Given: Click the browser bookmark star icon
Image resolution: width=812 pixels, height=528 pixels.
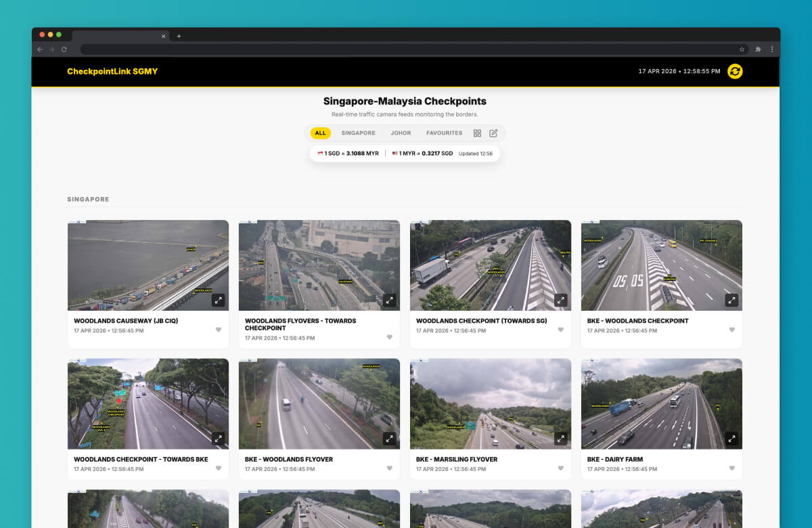Looking at the screenshot, I should tap(742, 49).
